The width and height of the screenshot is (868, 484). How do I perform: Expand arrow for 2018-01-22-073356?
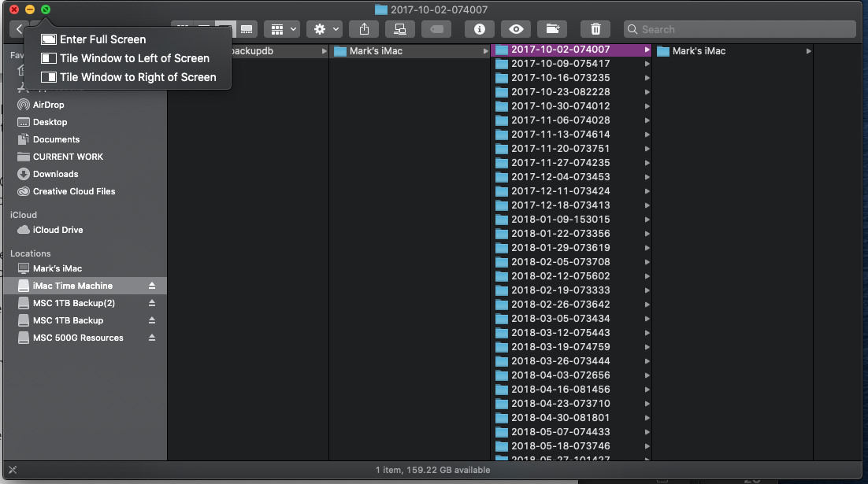[x=647, y=234]
